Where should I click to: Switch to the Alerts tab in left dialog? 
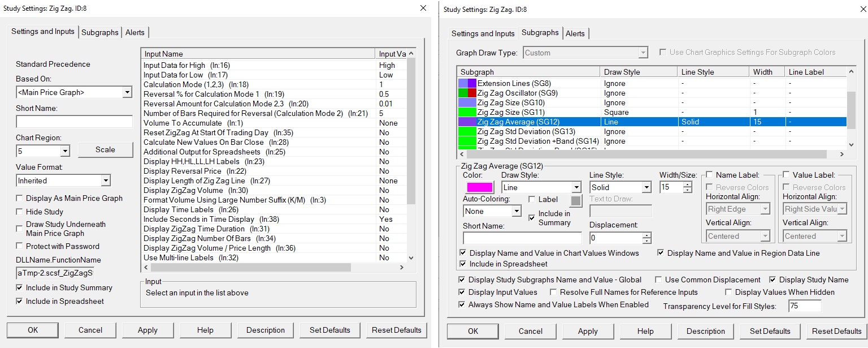point(135,32)
